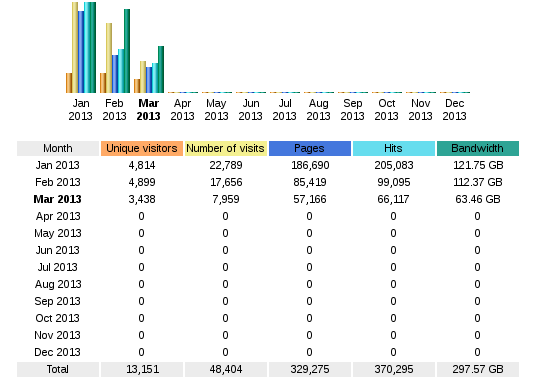
Task: Click the Total row label
Action: point(58,369)
